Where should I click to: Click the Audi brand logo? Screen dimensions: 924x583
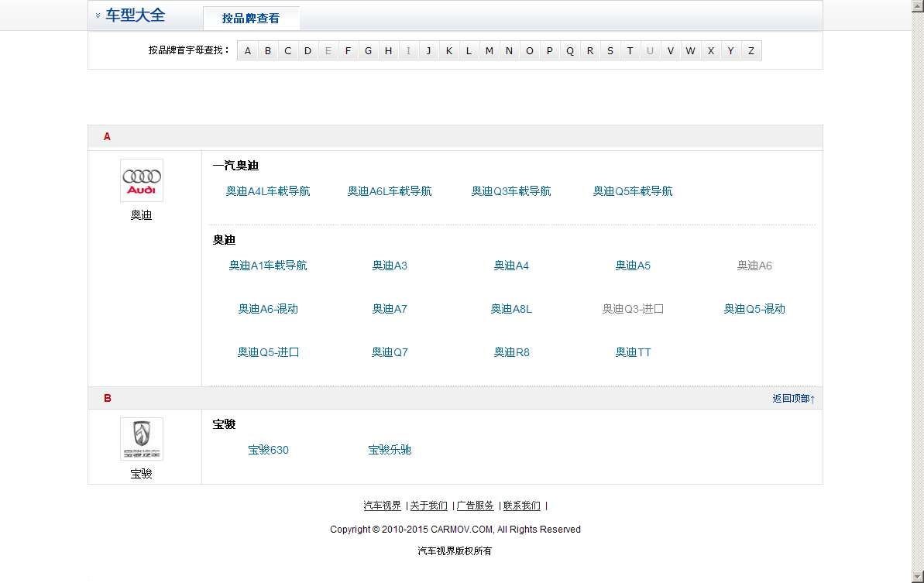(x=142, y=180)
